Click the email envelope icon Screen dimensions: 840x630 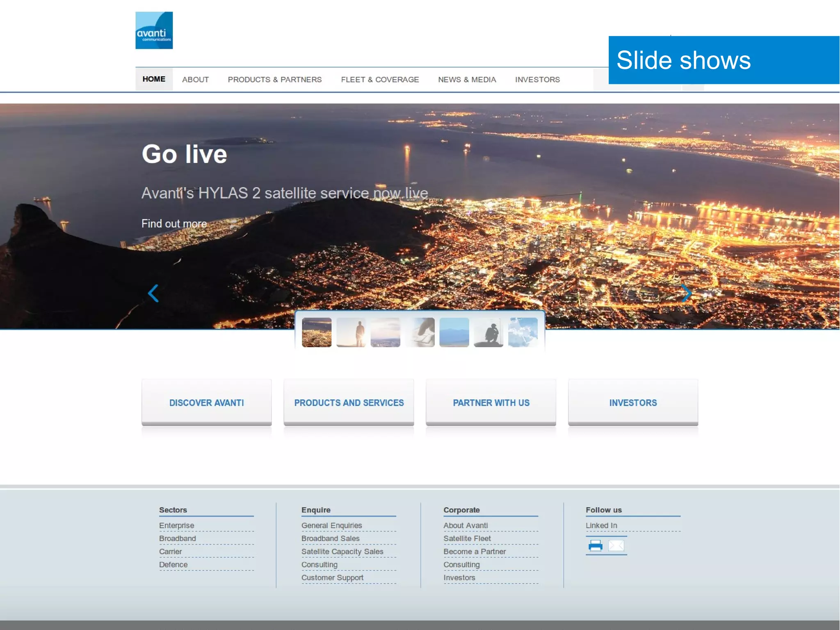(x=616, y=545)
